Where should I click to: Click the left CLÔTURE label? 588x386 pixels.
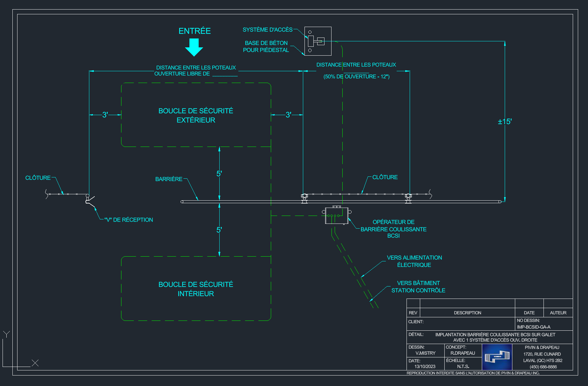(38, 178)
